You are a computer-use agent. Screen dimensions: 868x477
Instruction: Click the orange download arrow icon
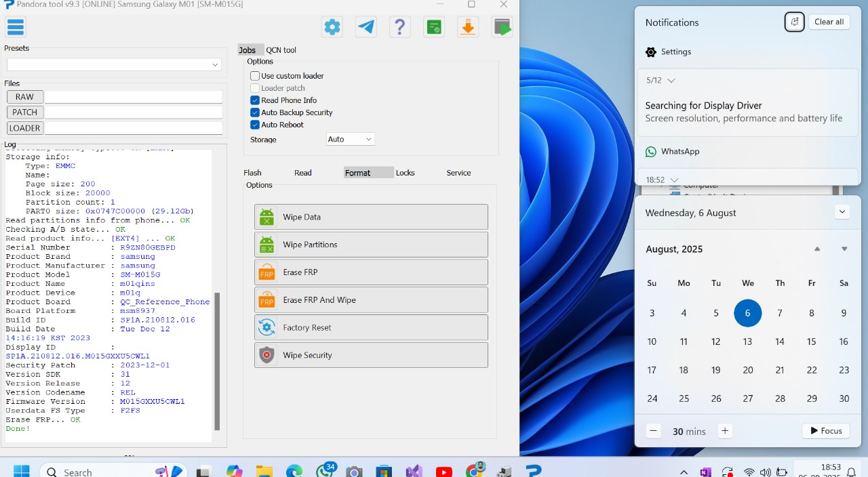[x=468, y=27]
